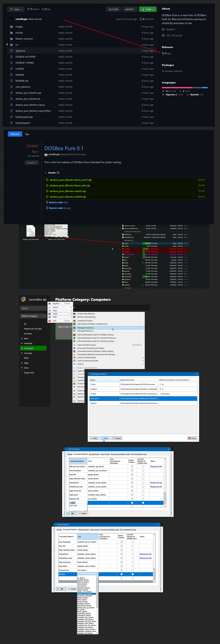The width and height of the screenshot is (220, 644).
Task: Click the Help question mark icon
Action: 50,317
